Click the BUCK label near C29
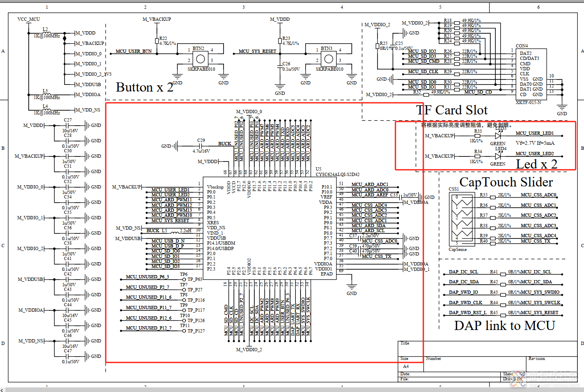Screen dimensions: 584x392 (x=225, y=144)
